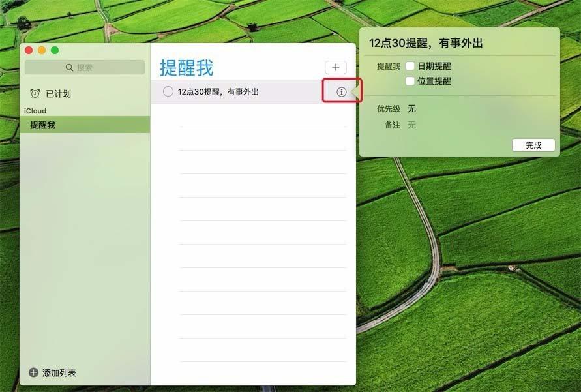
Task: Open the info (i) button on the reminder
Action: point(341,91)
